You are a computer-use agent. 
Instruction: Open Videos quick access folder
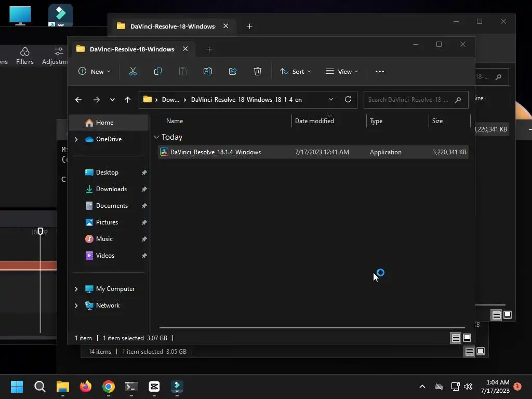105,256
